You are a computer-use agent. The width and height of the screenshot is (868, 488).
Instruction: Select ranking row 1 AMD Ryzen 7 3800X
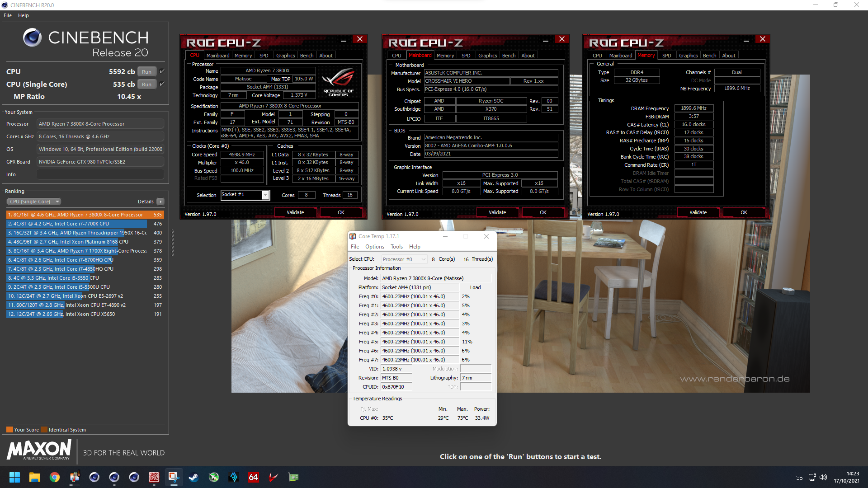click(85, 215)
